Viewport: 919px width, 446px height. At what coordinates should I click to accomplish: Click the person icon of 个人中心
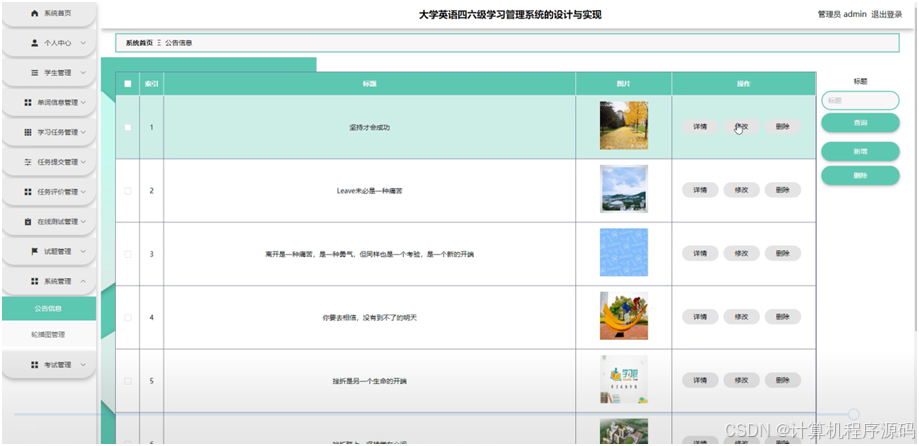(x=35, y=43)
